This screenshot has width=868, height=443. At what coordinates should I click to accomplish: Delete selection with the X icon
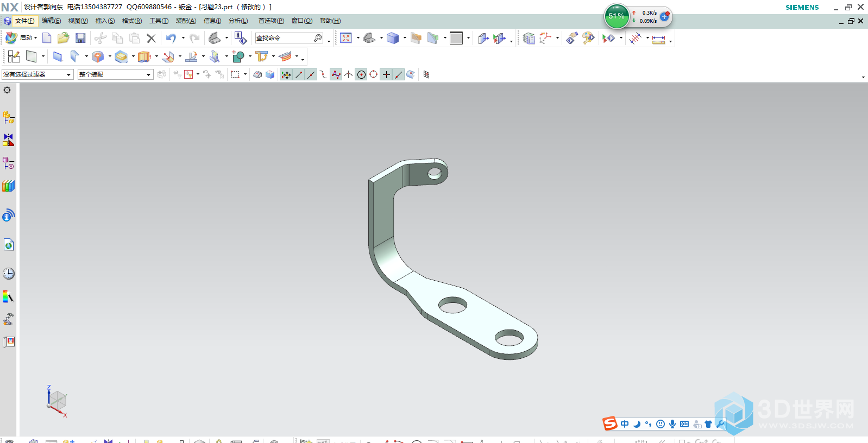pyautogui.click(x=151, y=38)
